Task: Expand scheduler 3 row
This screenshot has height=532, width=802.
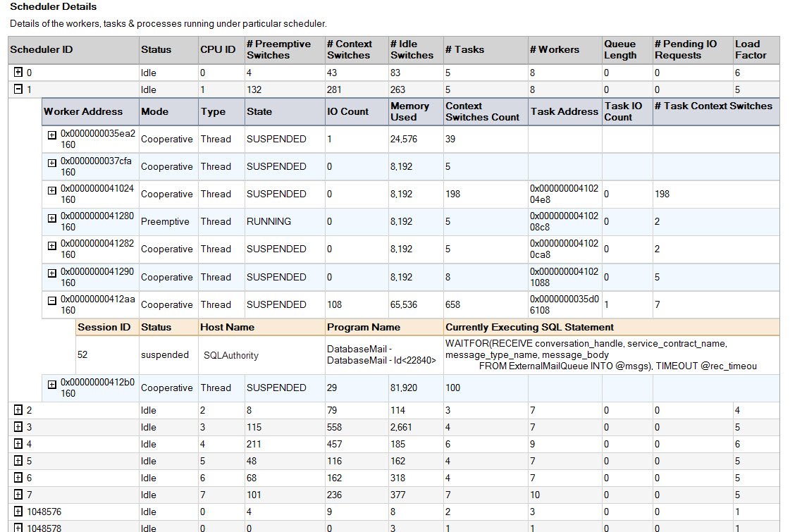Action: click(x=18, y=426)
